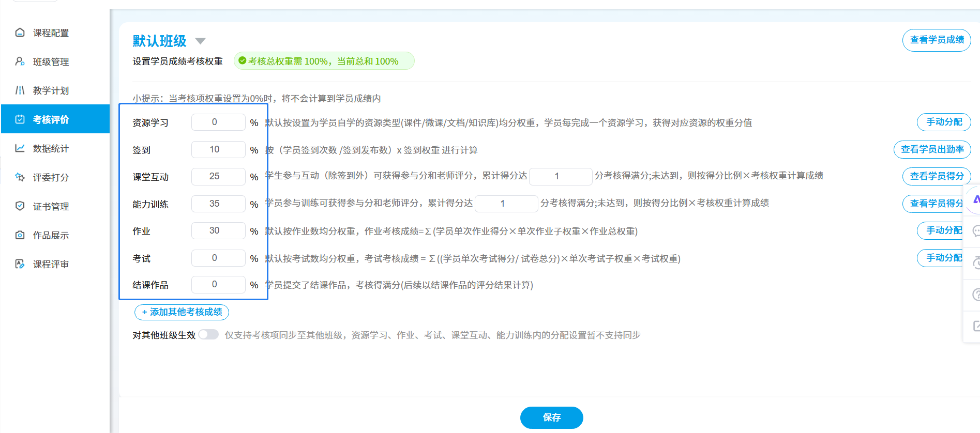980x433 pixels.
Task: Open the chat bubble floating icon
Action: click(976, 231)
